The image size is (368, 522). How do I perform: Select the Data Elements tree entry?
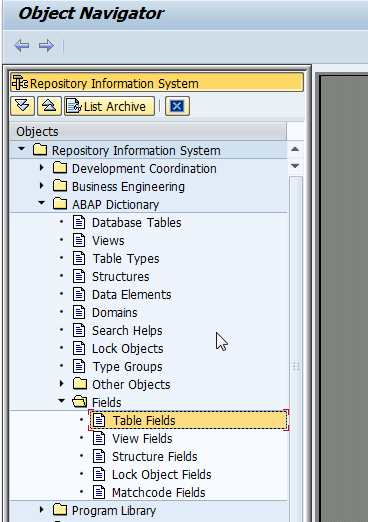(132, 294)
